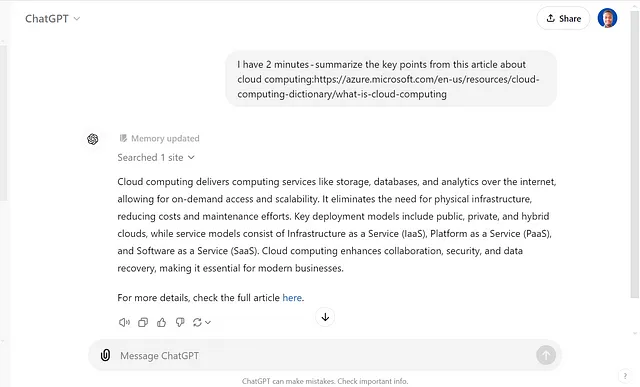The image size is (640, 387).
Task: Copy the response with the copy icon
Action: (143, 322)
